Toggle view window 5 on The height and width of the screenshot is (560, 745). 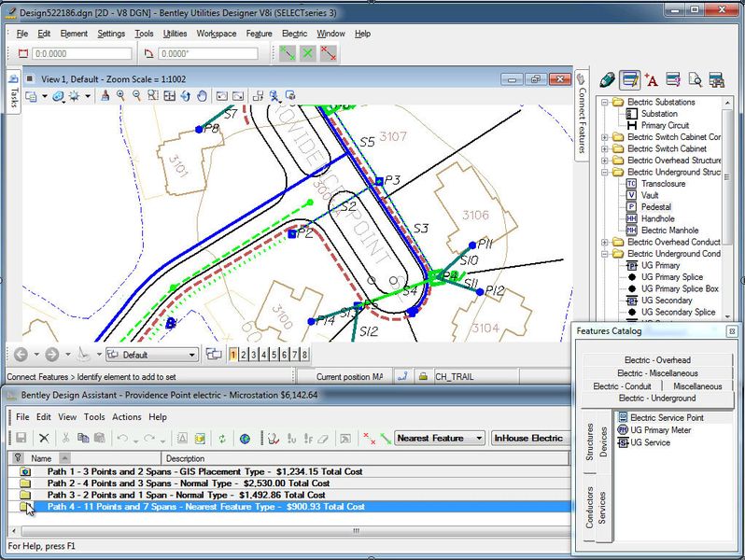274,355
